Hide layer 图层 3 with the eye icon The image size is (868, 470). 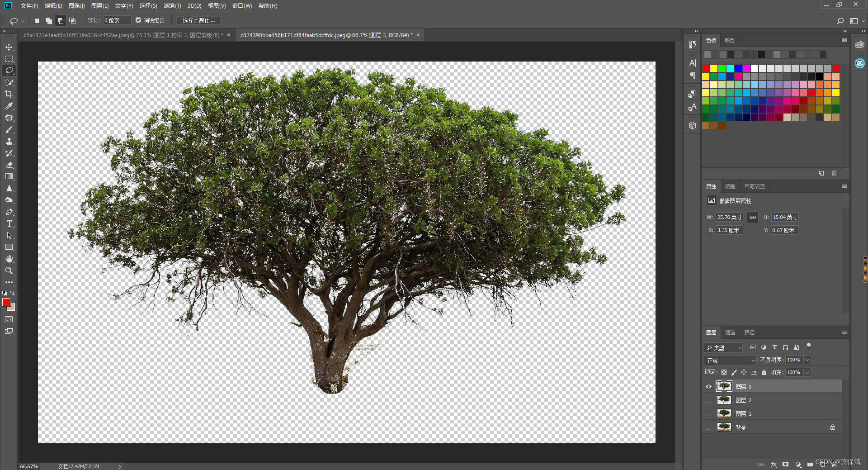click(708, 386)
